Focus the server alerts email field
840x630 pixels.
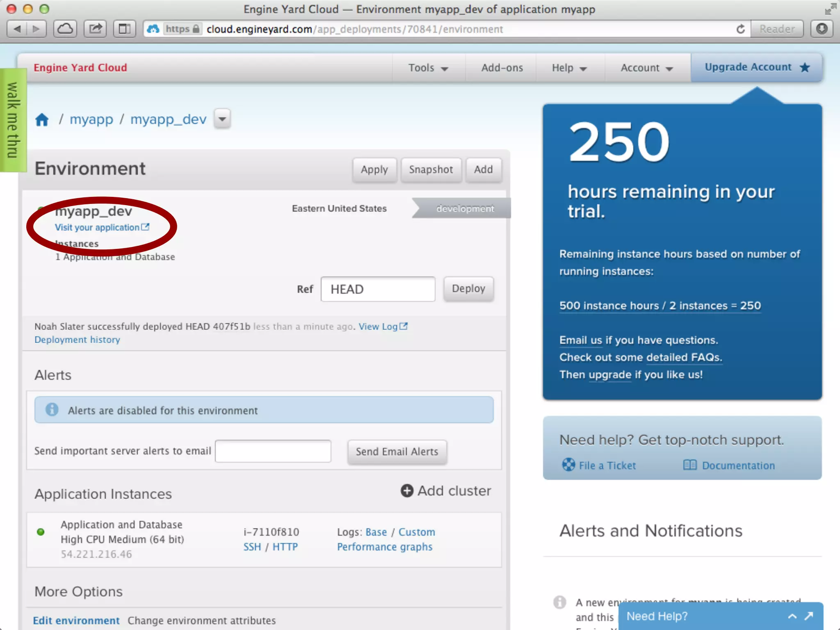pyautogui.click(x=273, y=451)
